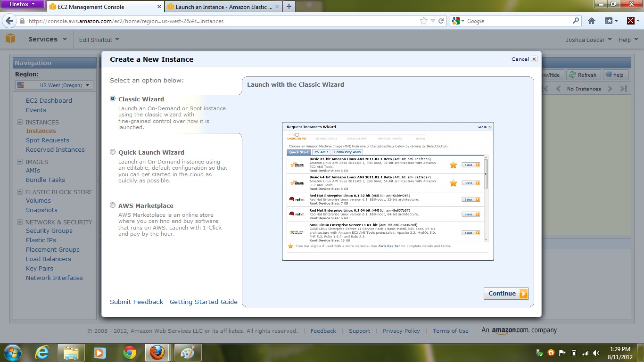This screenshot has width=644, height=362.
Task: Go to previous page of instances arrow
Action: (x=558, y=89)
